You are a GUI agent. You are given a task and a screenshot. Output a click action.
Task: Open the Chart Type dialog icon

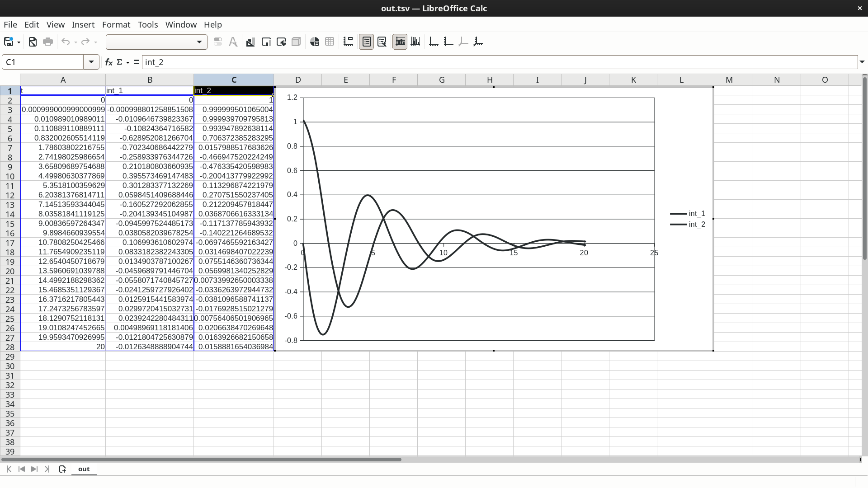(250, 42)
